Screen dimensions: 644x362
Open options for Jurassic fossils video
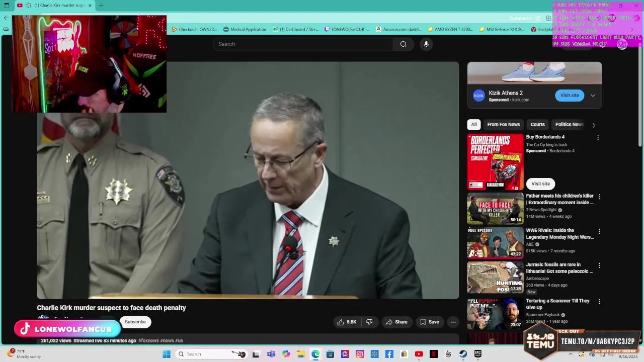[599, 265]
